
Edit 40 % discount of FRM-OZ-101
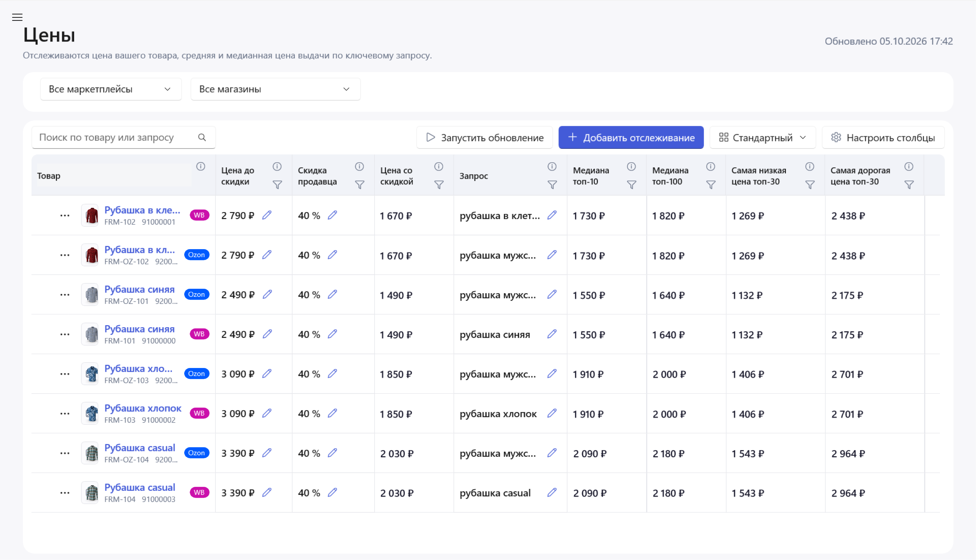pos(333,294)
